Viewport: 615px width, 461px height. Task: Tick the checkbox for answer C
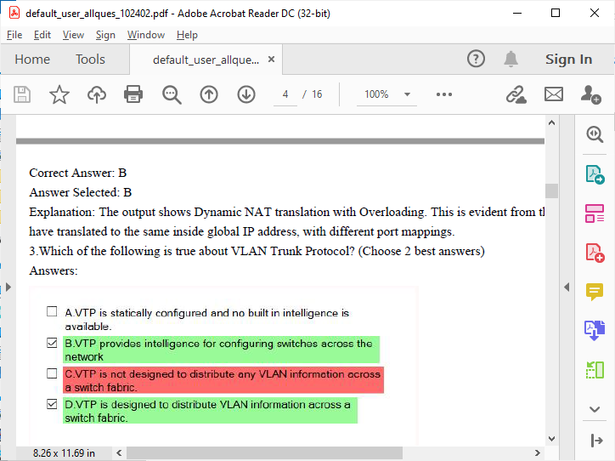pyautogui.click(x=52, y=374)
